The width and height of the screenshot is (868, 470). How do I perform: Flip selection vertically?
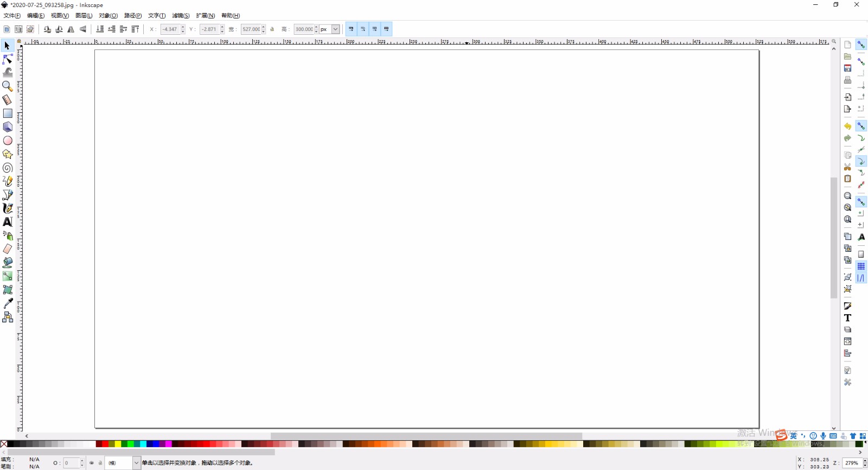pos(83,29)
